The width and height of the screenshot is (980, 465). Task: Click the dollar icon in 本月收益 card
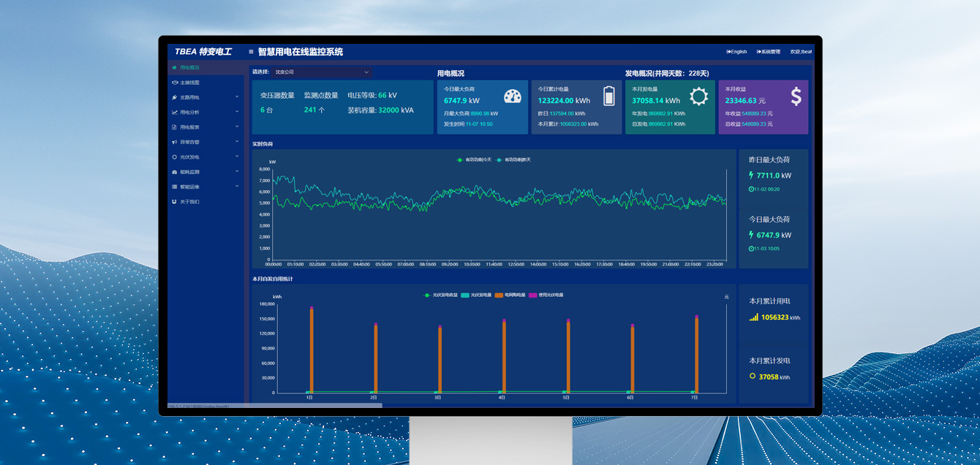coord(796,97)
